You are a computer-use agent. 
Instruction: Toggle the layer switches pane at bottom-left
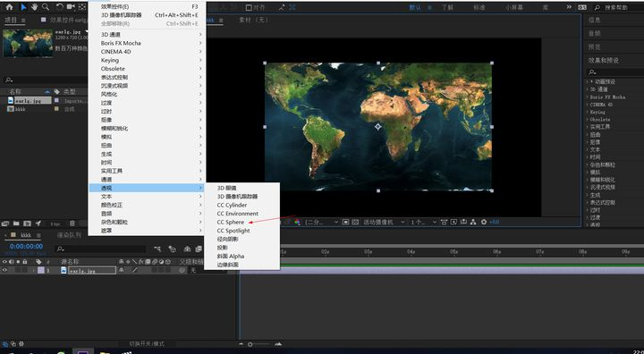tap(5, 344)
